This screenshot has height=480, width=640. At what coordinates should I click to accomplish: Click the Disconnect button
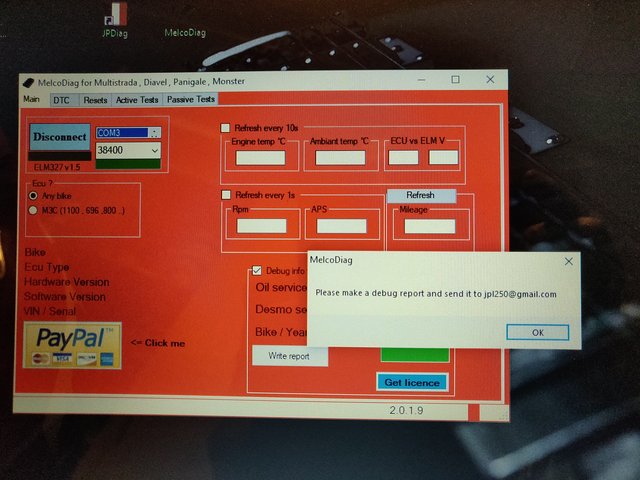pos(60,137)
